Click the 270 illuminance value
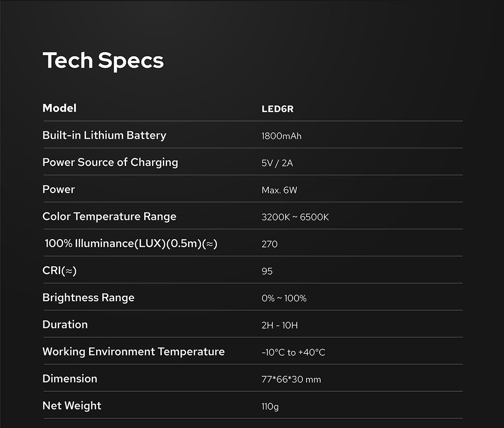 point(269,244)
